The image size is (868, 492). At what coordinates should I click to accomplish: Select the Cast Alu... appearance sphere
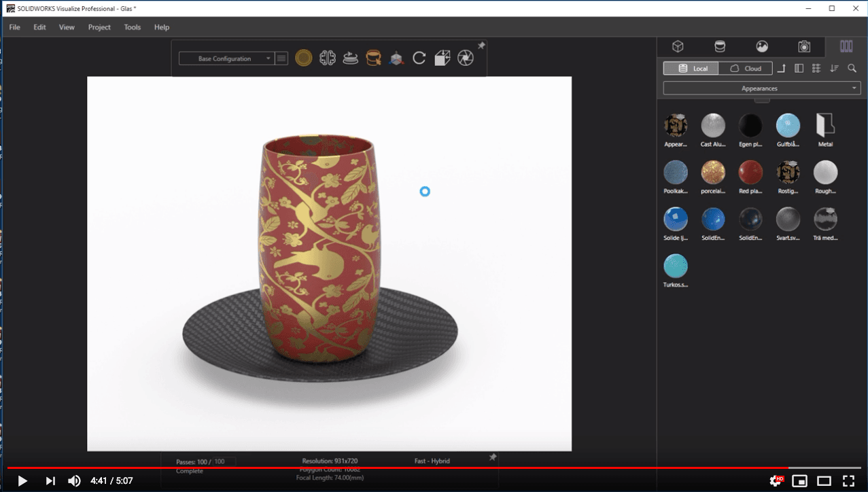pos(713,126)
